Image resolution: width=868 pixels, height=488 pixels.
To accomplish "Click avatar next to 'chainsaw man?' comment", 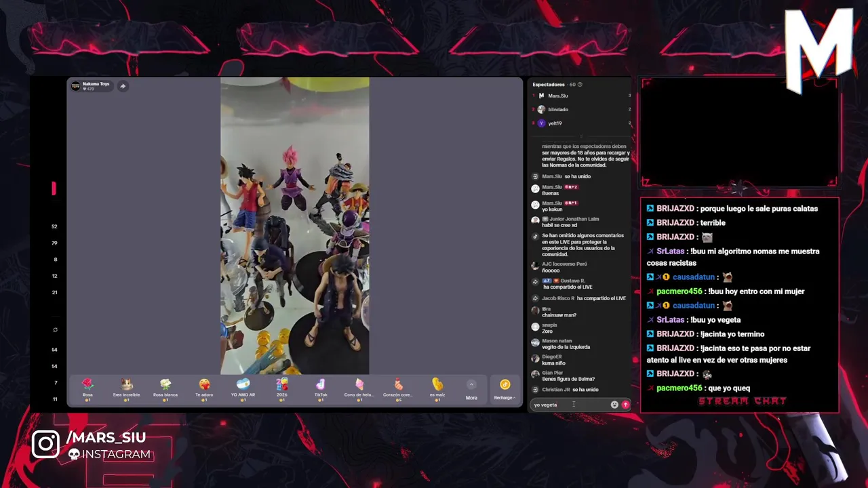I will [x=535, y=311].
